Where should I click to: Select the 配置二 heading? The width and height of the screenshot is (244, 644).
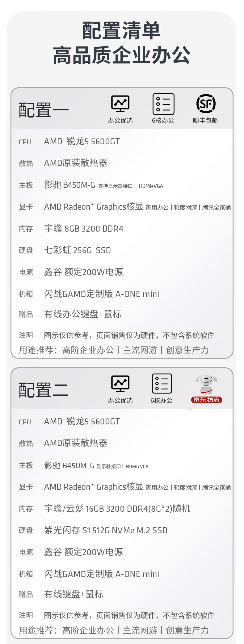[44, 390]
